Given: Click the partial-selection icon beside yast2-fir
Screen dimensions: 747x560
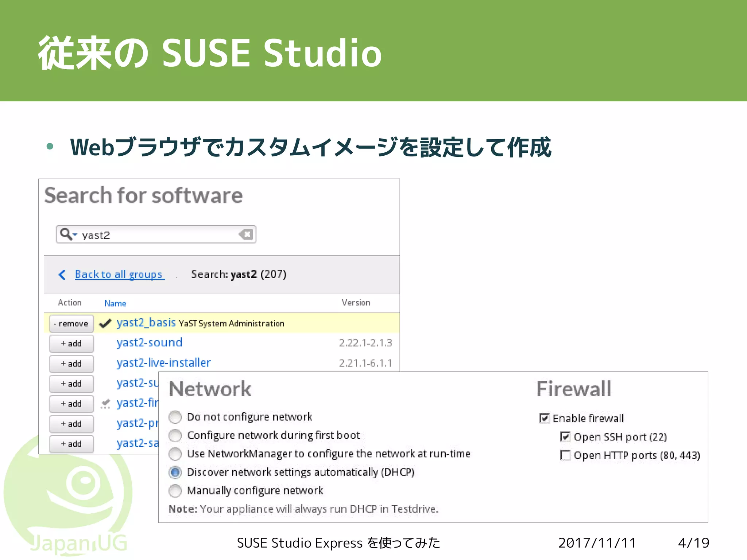Looking at the screenshot, I should (x=105, y=404).
